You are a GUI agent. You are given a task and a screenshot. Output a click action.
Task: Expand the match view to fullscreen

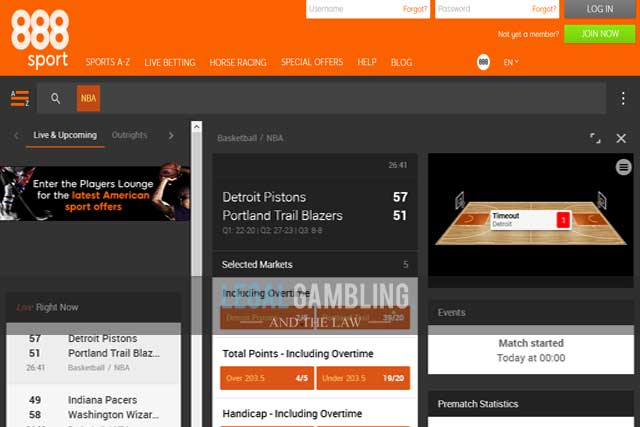click(x=595, y=138)
